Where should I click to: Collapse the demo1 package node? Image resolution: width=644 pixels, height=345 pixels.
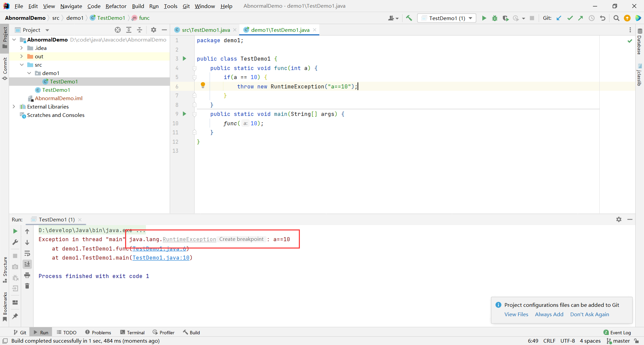[x=29, y=73]
